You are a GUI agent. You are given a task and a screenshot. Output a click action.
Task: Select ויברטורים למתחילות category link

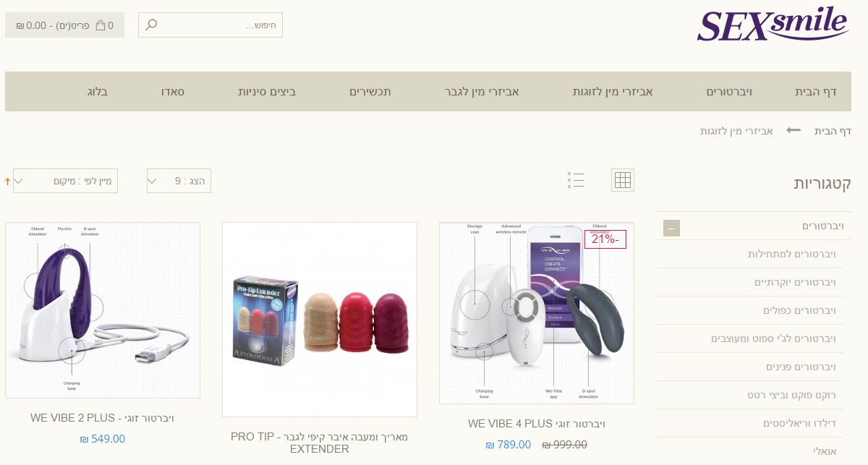coord(791,254)
